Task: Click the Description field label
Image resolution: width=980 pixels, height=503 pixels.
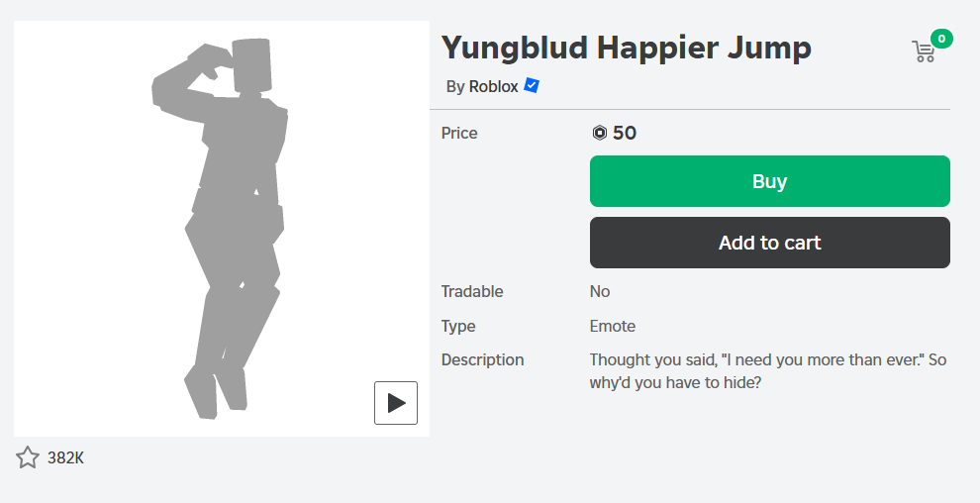Action: tap(482, 359)
